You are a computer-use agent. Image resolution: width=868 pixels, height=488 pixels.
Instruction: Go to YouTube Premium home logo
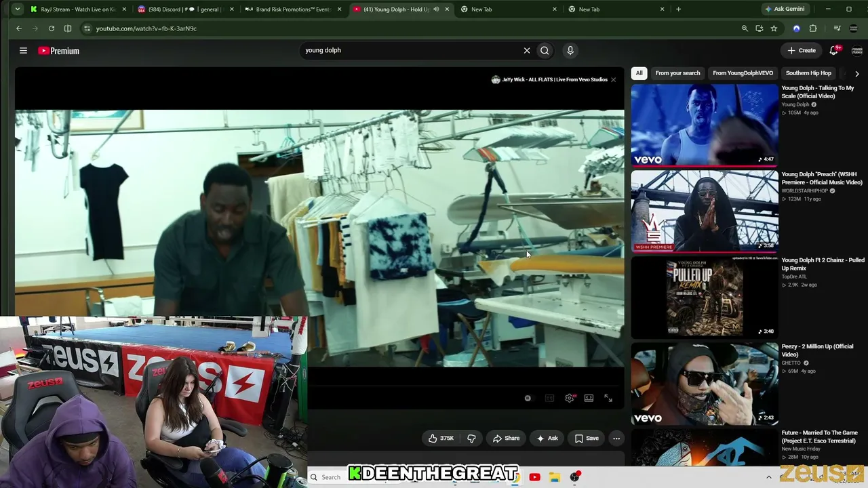pyautogui.click(x=59, y=51)
